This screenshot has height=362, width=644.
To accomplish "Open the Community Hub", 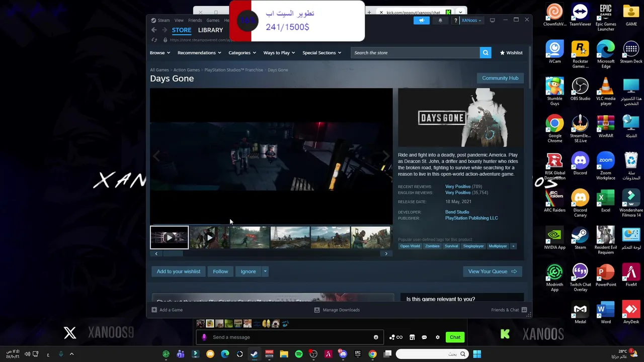I will [500, 78].
